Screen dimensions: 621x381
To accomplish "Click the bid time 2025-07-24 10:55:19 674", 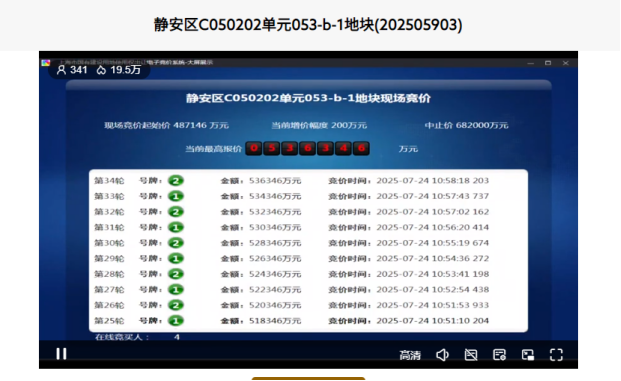I will (x=432, y=243).
